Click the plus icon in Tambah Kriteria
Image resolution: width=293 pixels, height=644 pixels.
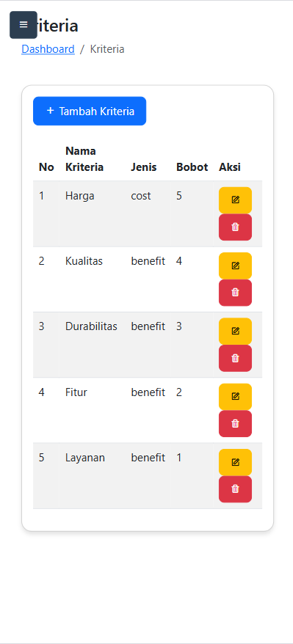pyautogui.click(x=50, y=111)
